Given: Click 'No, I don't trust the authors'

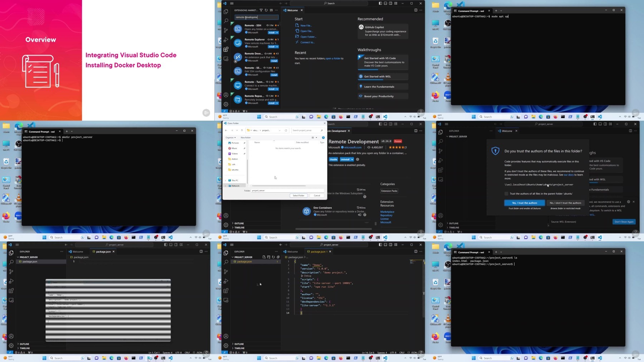Looking at the screenshot, I should pos(565,203).
